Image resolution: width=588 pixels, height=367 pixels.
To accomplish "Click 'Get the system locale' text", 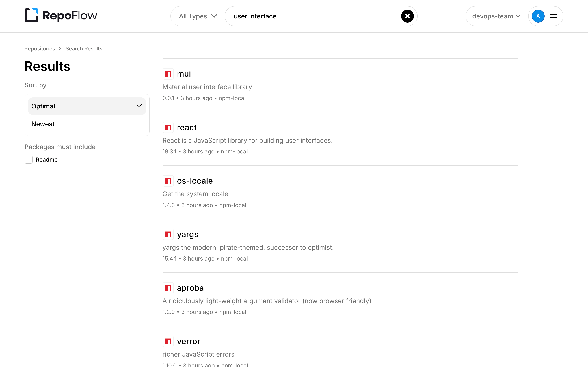I will tap(195, 194).
